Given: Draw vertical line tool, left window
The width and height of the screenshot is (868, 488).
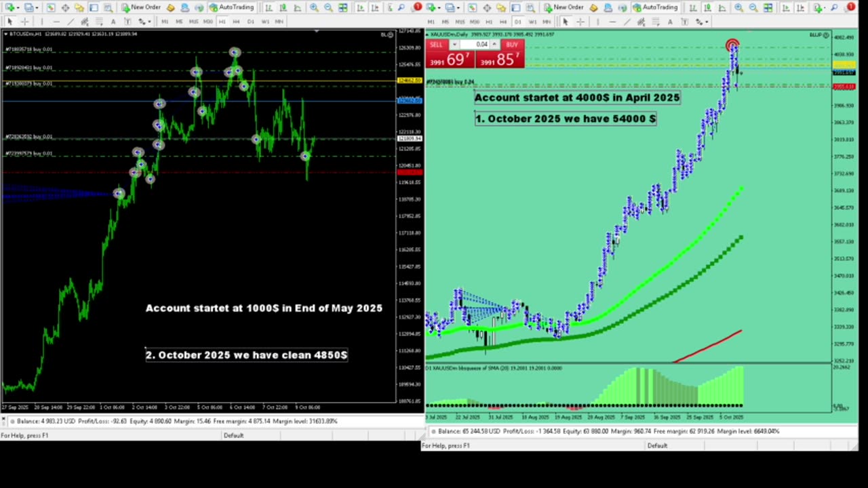Looking at the screenshot, I should point(42,22).
